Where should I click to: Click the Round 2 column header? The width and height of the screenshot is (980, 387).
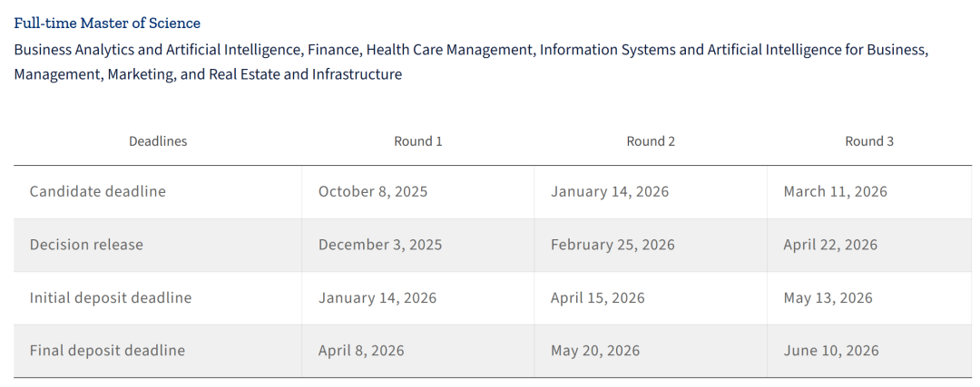point(651,141)
